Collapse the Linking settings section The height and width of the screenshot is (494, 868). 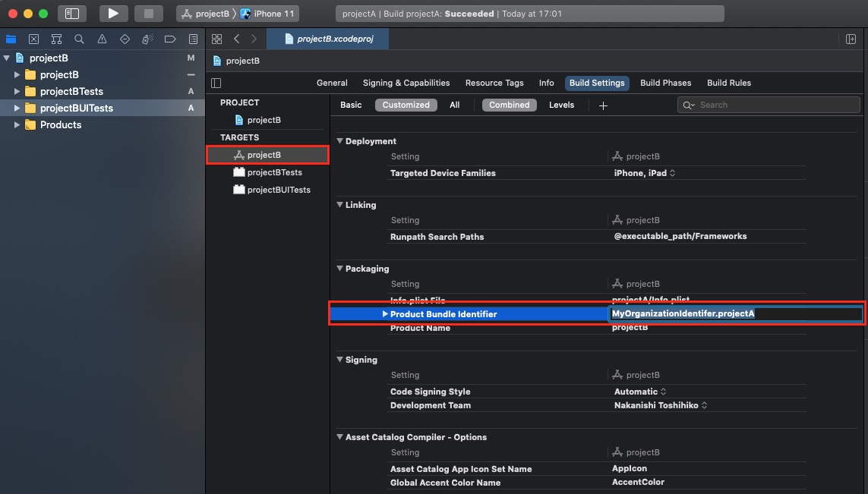tap(340, 205)
